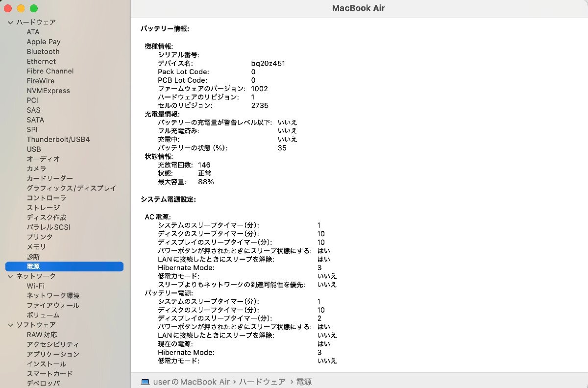Open パラレルSCSI information
This screenshot has height=388, width=588.
click(x=49, y=227)
